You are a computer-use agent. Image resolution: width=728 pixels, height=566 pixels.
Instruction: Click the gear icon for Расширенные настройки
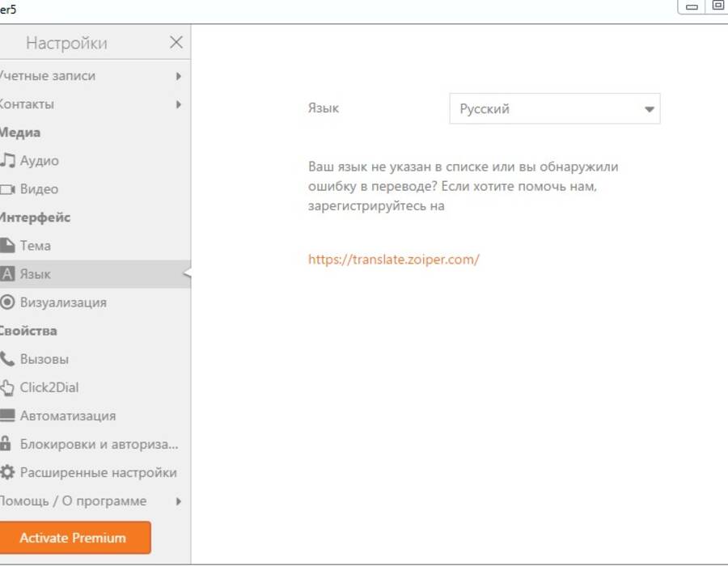[x=7, y=472]
